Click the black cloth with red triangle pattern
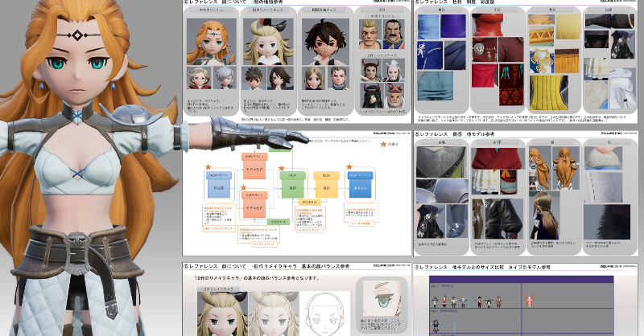This screenshot has height=336, width=644. 511,84
